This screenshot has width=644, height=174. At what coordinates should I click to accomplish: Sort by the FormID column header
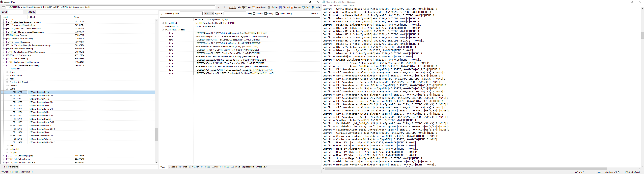(x=14, y=17)
